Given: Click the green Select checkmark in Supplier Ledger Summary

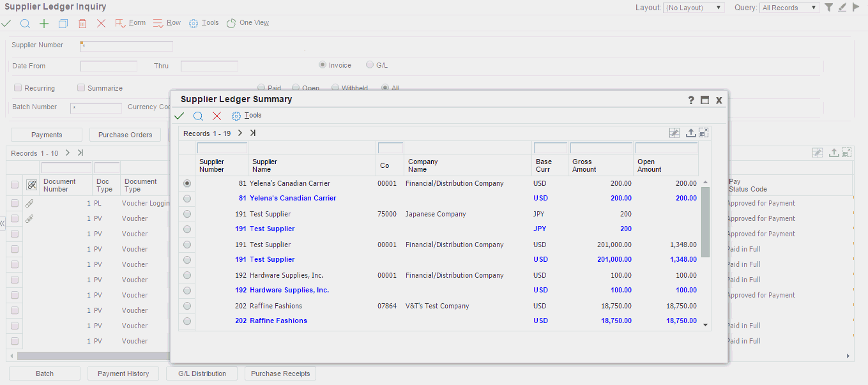Looking at the screenshot, I should [179, 116].
